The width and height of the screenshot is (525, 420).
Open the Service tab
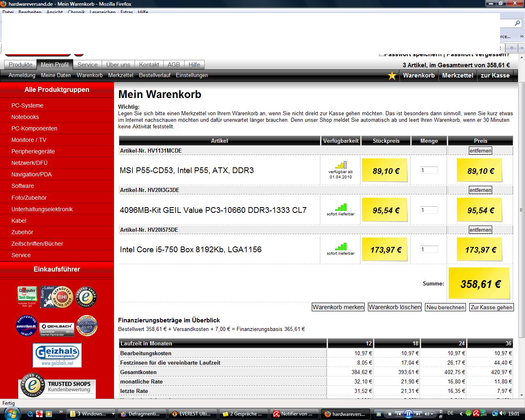tap(87, 65)
